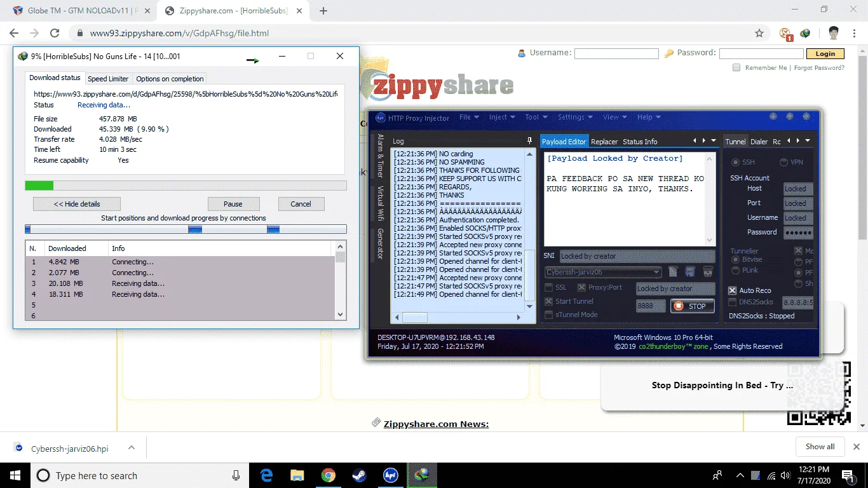Image resolution: width=868 pixels, height=488 pixels.
Task: Open the Tool menu dropdown
Action: (x=536, y=117)
